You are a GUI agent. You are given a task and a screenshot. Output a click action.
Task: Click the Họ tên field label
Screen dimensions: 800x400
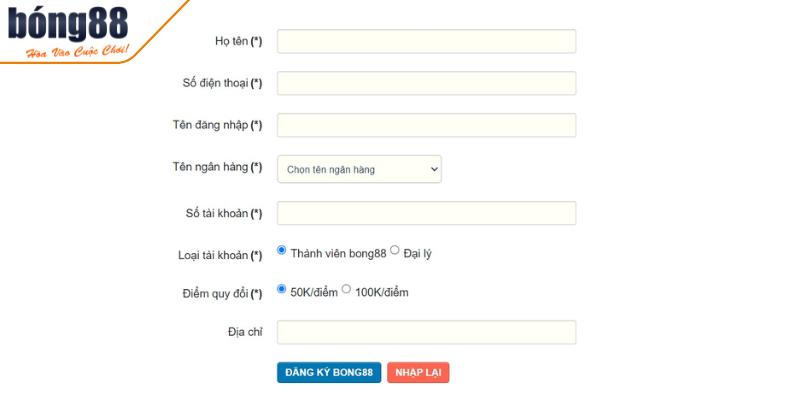tap(238, 42)
